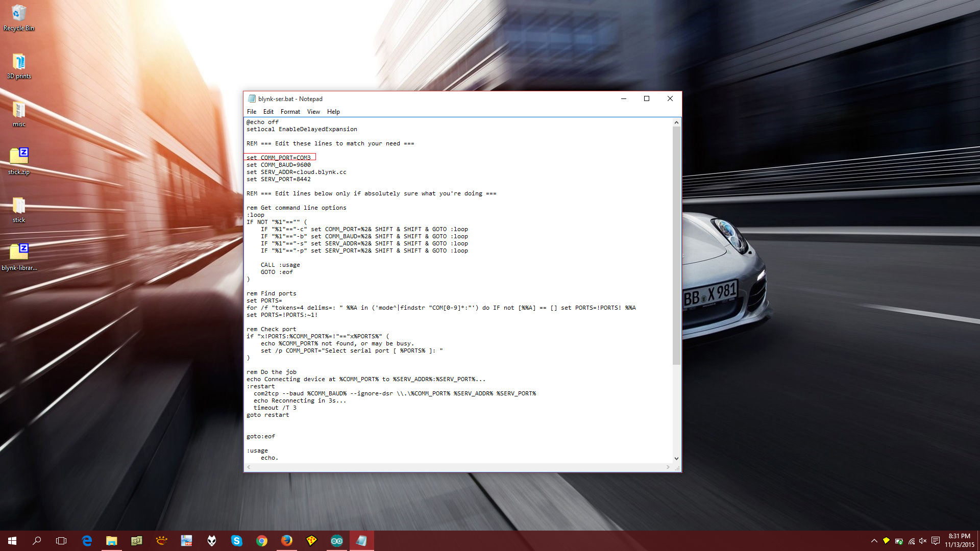Open the Format menu in Notepad
The width and height of the screenshot is (980, 551).
click(290, 112)
